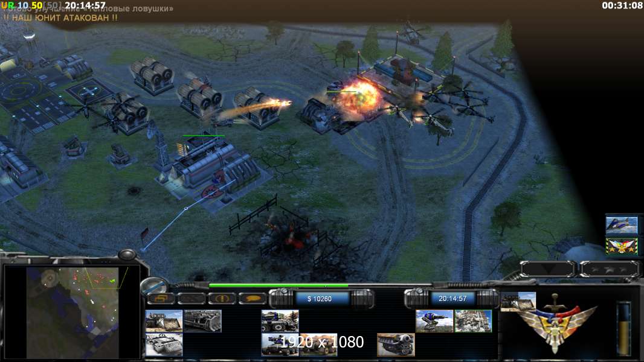
Task: Click the dark down-arrow button above the emblem
Action: coord(548,269)
